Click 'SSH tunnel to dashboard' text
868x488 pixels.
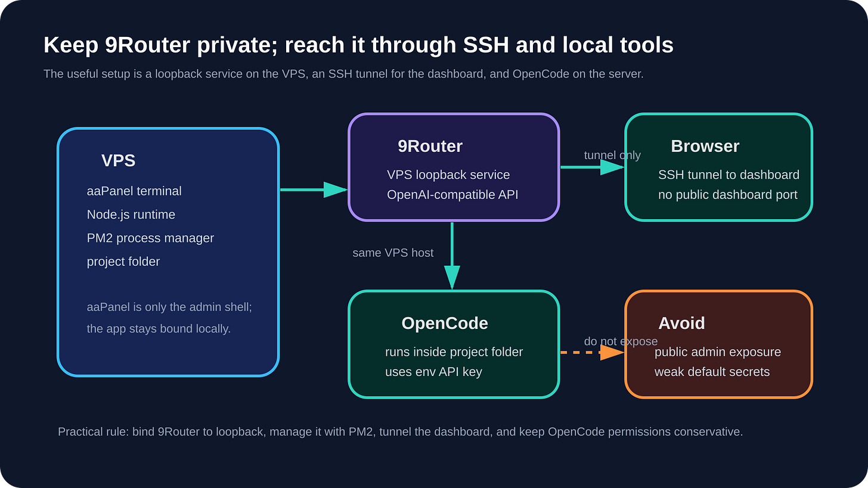728,175
